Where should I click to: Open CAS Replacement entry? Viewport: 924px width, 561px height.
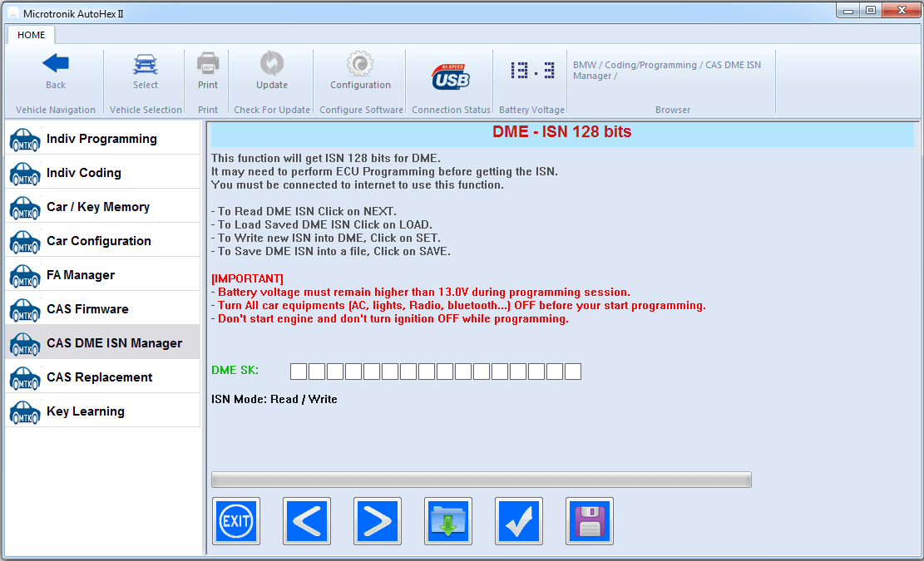coord(102,376)
